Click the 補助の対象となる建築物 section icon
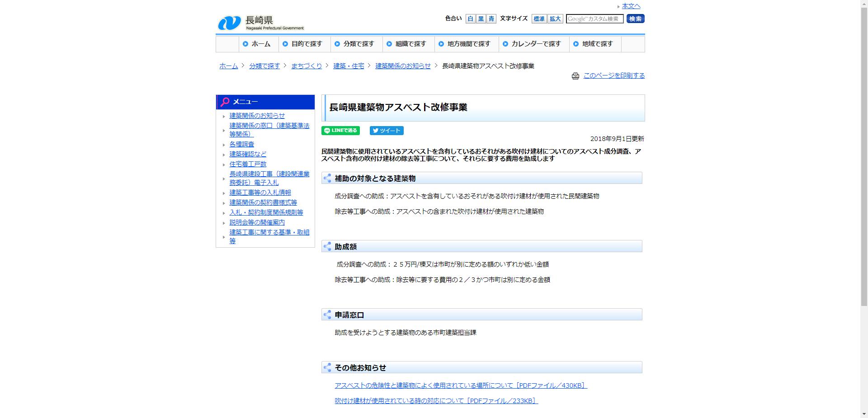Viewport: 868px width, 418px height. click(x=328, y=178)
